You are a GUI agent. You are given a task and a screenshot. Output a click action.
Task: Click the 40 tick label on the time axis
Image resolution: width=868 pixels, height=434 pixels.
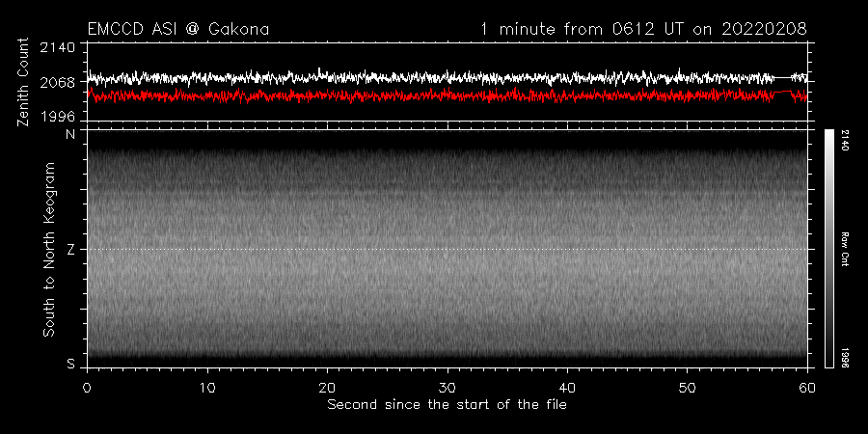567,387
